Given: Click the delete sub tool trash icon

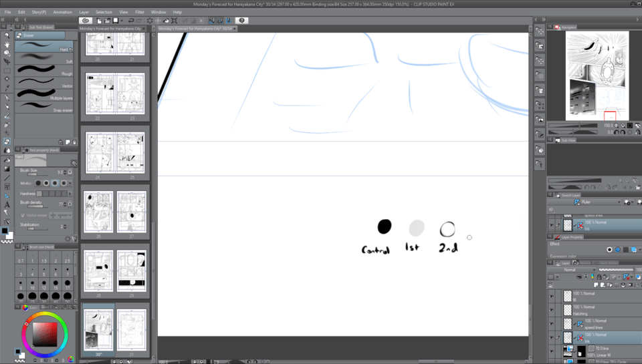Looking at the screenshot, I should tap(74, 142).
